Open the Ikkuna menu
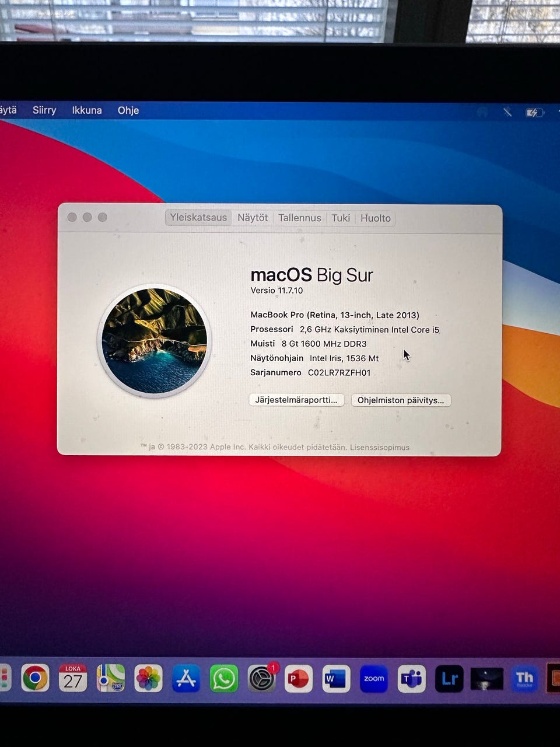The image size is (560, 747). pos(87,110)
